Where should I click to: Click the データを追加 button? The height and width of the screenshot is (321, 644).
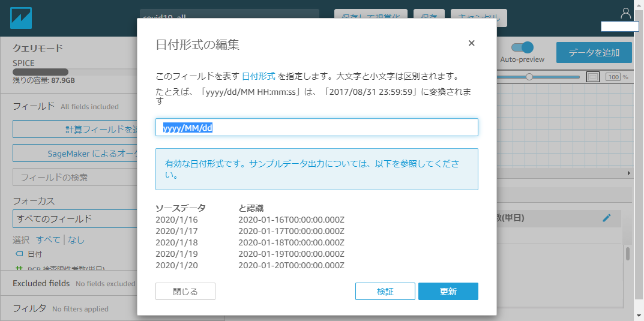594,53
